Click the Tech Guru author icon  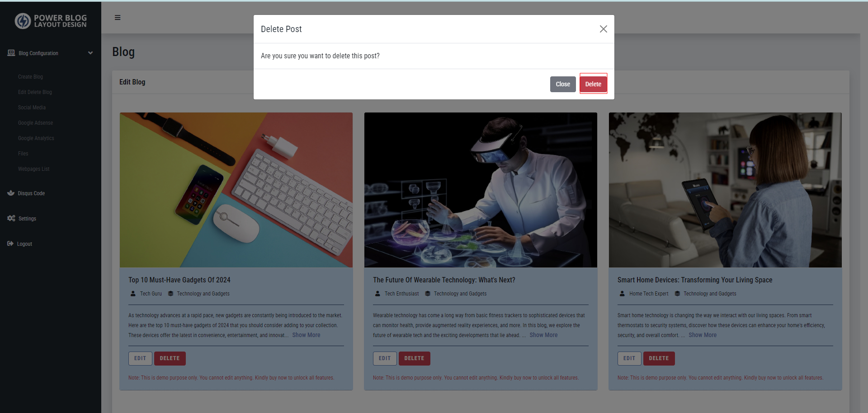(133, 294)
